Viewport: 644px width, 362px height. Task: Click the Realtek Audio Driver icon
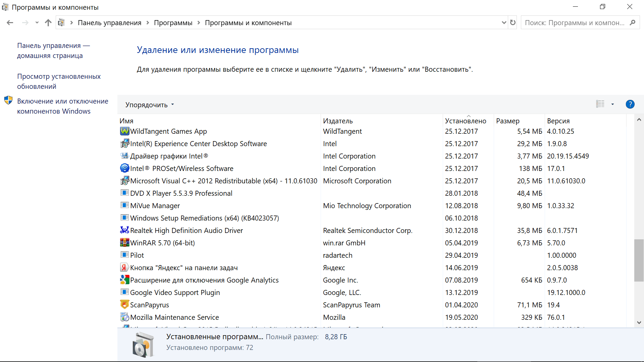124,230
